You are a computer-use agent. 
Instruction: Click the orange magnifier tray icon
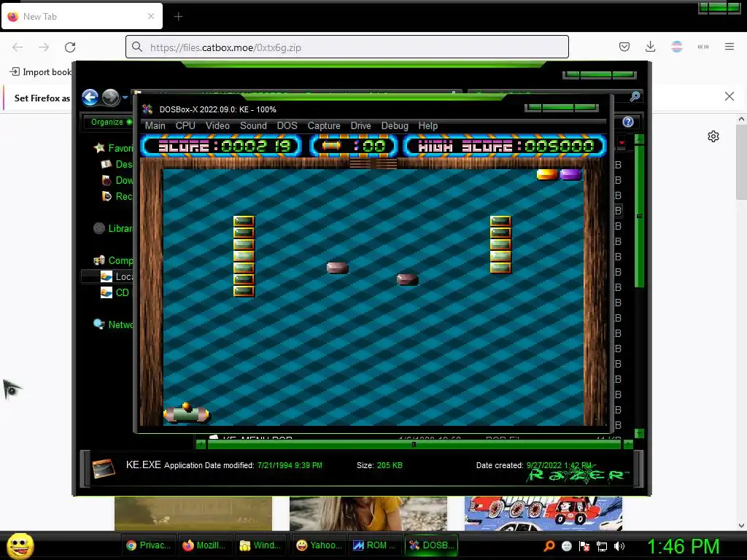pos(549,545)
